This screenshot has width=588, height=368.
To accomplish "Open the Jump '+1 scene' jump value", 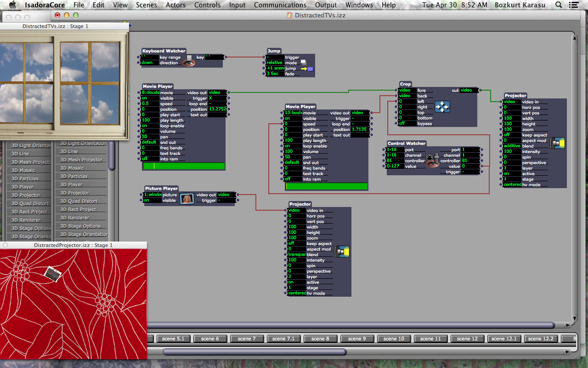I will [x=275, y=68].
